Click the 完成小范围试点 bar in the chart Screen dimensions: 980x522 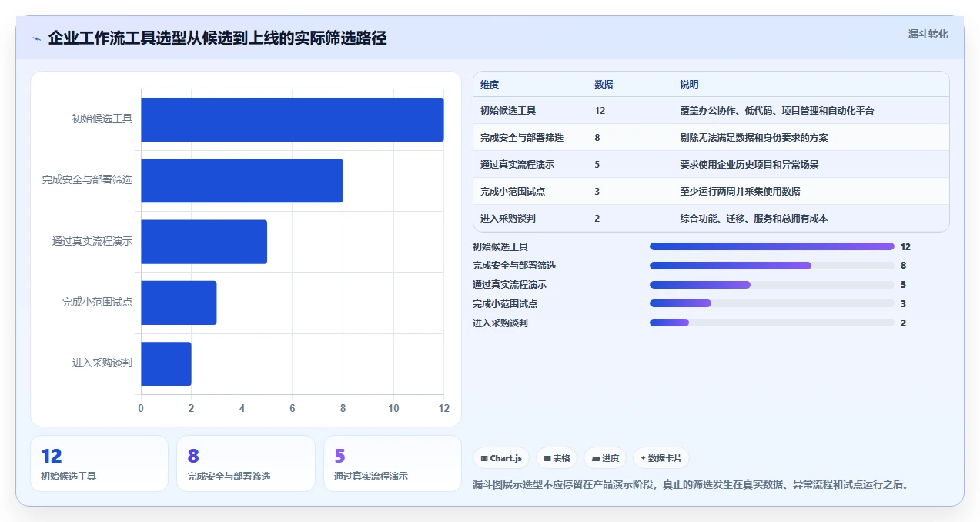point(179,303)
